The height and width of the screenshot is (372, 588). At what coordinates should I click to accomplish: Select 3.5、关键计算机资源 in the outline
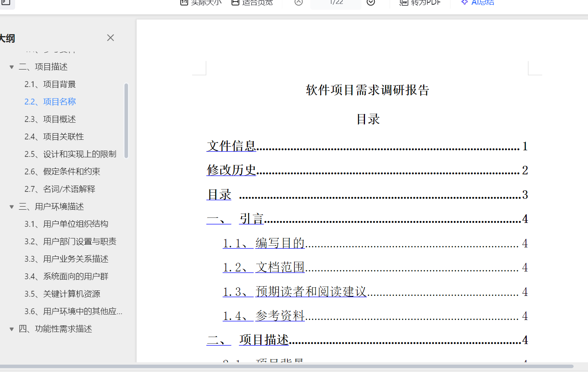click(x=62, y=294)
